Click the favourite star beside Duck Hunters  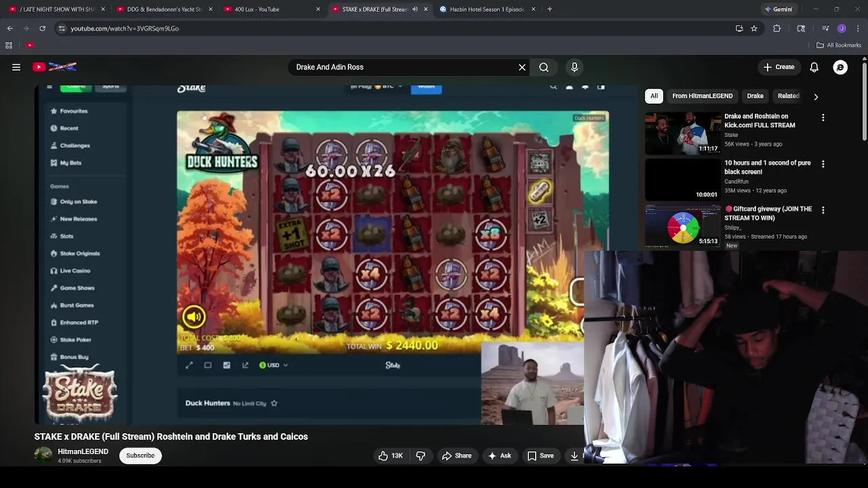coord(274,403)
